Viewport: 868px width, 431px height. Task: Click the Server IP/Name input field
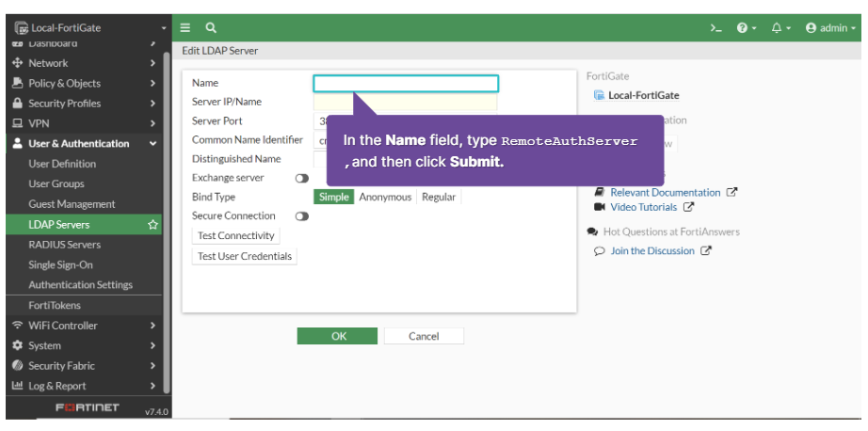click(x=405, y=103)
